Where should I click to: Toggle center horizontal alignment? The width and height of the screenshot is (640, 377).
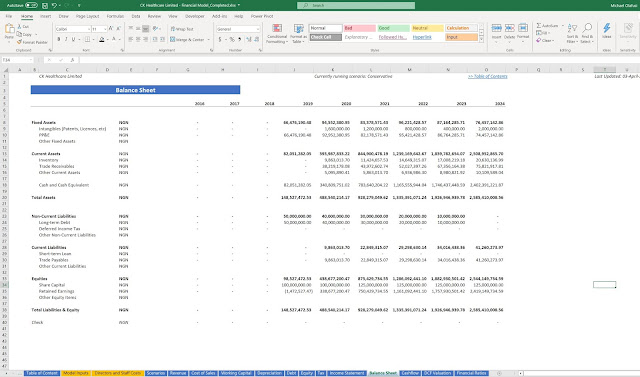[138, 39]
